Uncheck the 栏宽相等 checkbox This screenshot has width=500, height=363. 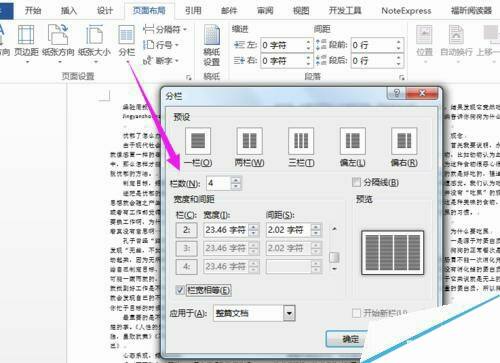[x=180, y=290]
